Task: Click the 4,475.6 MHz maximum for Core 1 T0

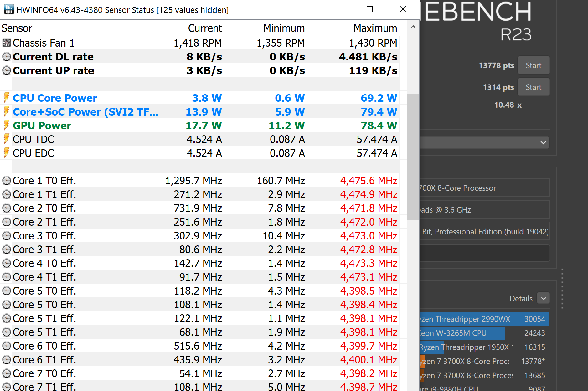Action: coord(369,181)
